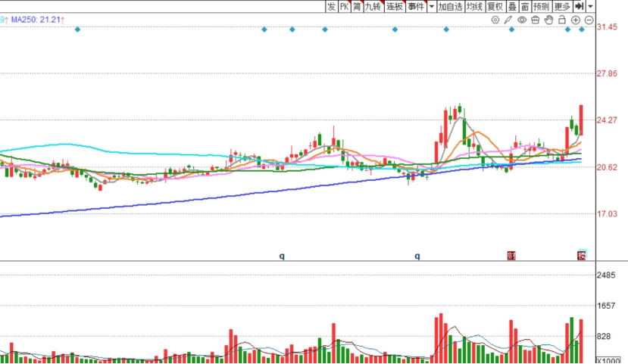Select the latest tall red candlestick

click(x=581, y=120)
